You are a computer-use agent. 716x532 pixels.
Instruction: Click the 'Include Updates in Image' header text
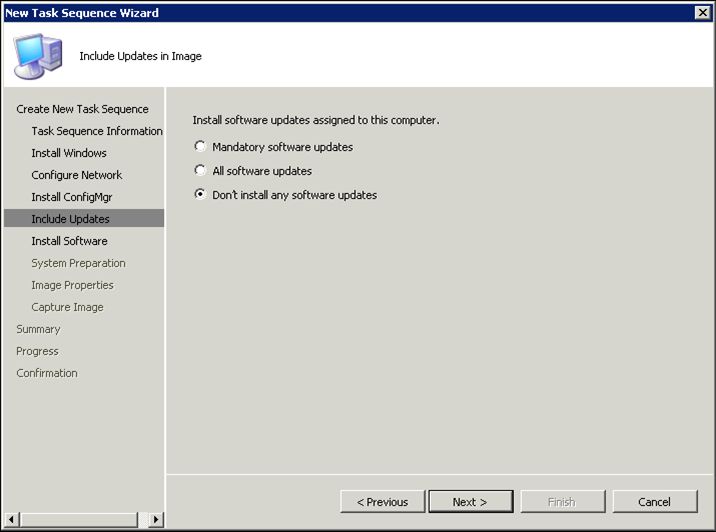pos(141,56)
